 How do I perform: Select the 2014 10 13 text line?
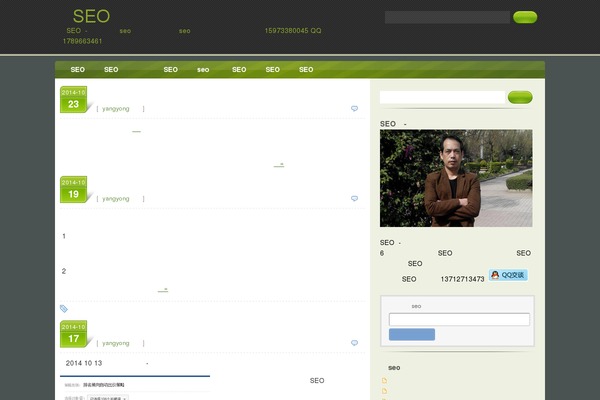(x=84, y=363)
